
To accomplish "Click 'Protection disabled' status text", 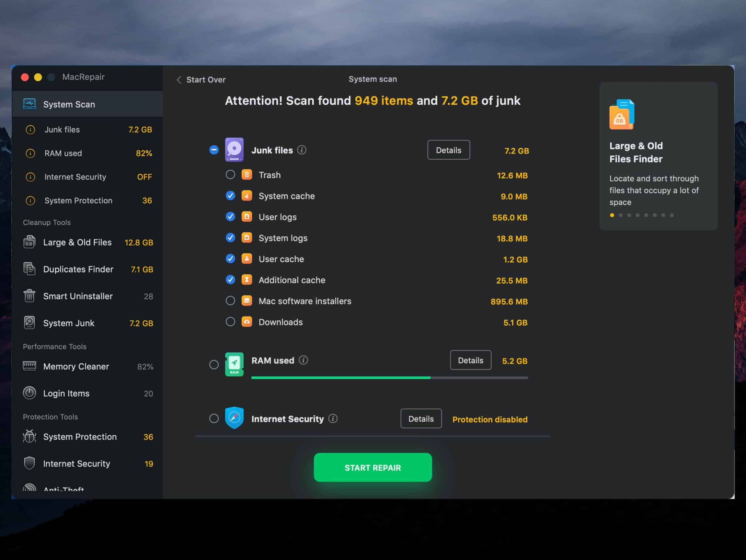I will coord(490,419).
